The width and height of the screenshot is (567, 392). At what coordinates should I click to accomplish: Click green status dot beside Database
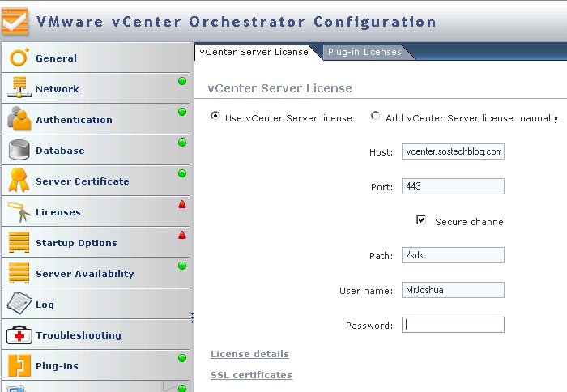182,143
